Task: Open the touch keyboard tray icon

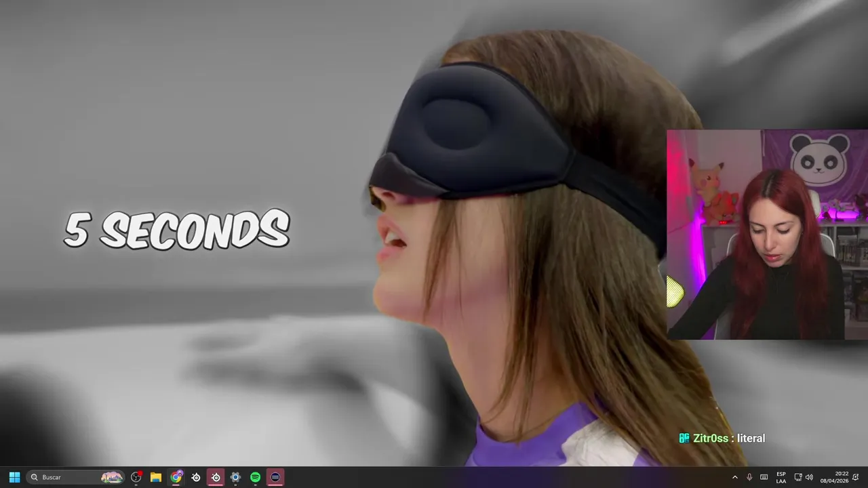Action: pyautogui.click(x=764, y=477)
